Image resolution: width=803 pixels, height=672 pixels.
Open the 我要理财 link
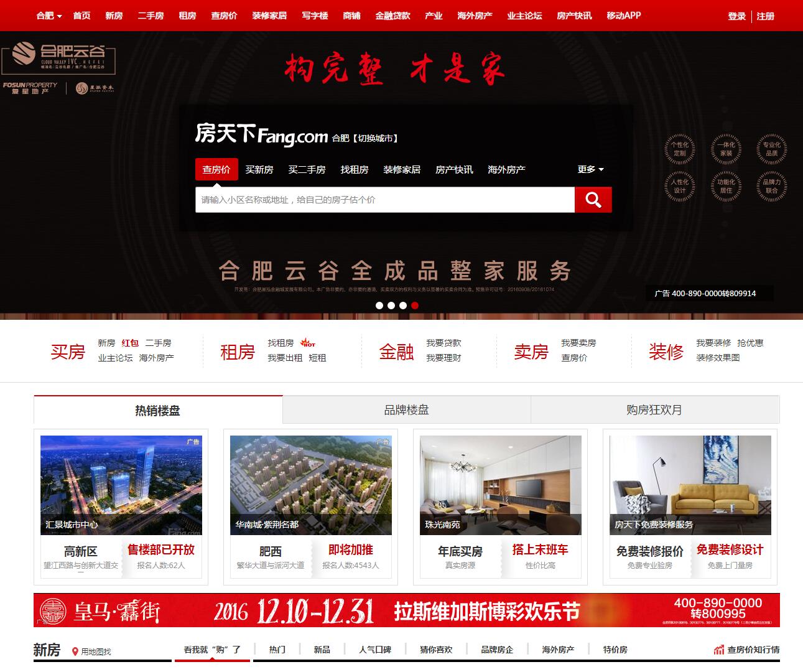click(443, 358)
